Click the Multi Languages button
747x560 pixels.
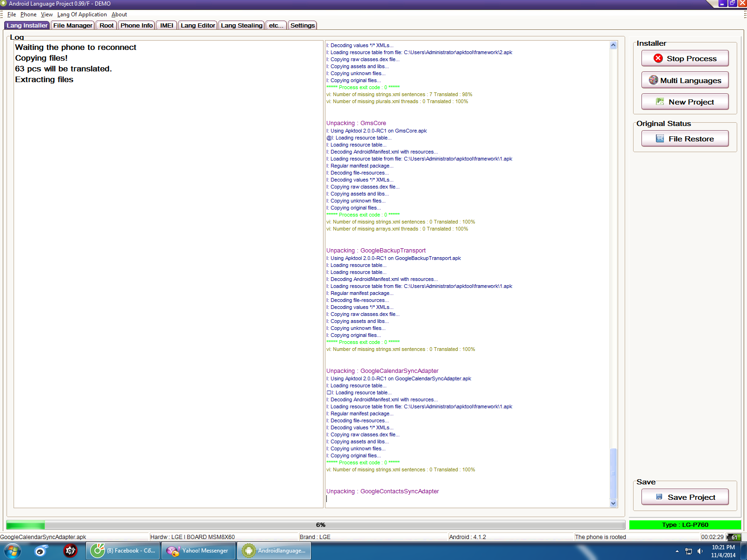685,80
